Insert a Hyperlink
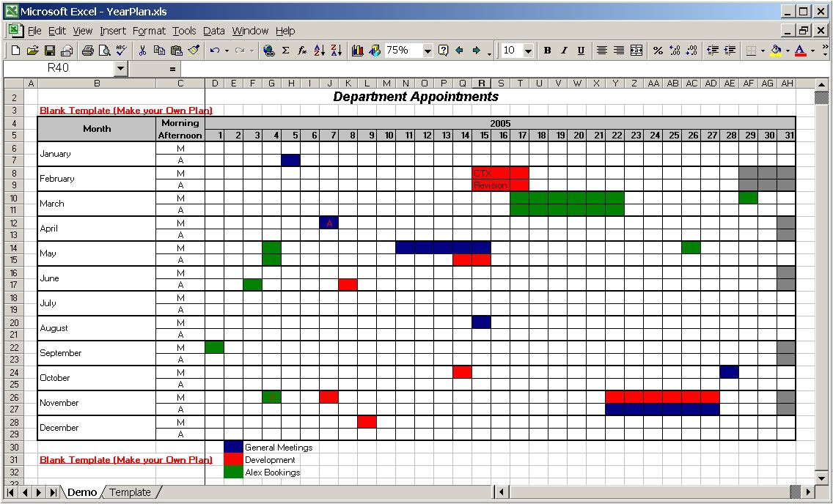The height and width of the screenshot is (504, 833). coord(268,51)
